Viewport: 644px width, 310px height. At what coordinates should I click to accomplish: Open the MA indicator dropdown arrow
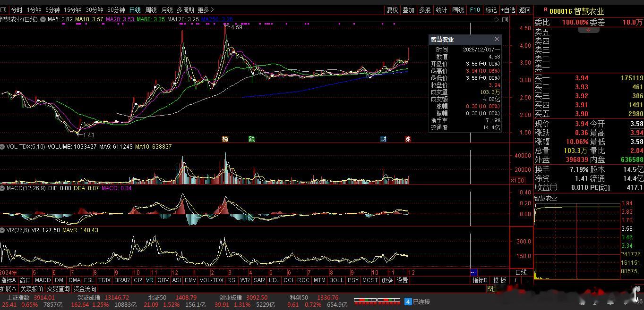pos(43,19)
